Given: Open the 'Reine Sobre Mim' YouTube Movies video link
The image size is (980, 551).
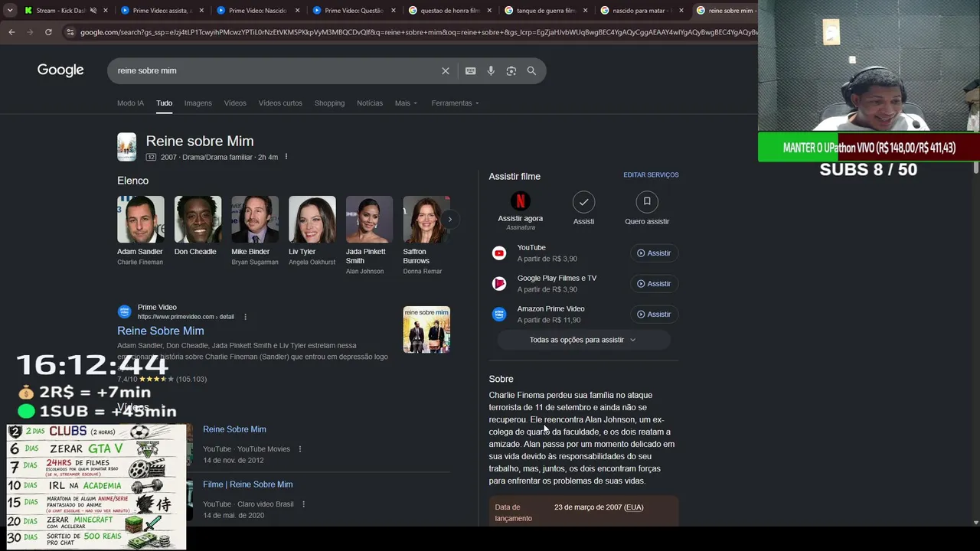Looking at the screenshot, I should pyautogui.click(x=234, y=429).
